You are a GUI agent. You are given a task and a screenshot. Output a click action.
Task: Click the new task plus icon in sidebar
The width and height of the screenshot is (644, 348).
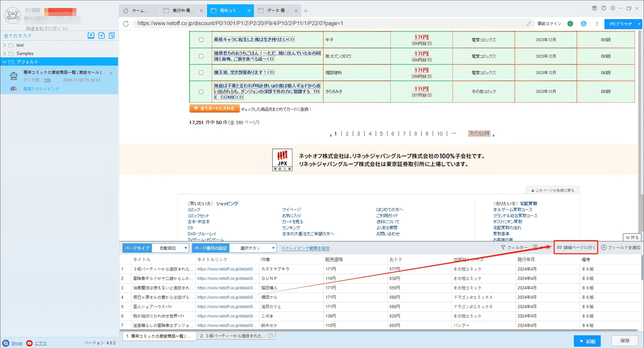tap(101, 35)
